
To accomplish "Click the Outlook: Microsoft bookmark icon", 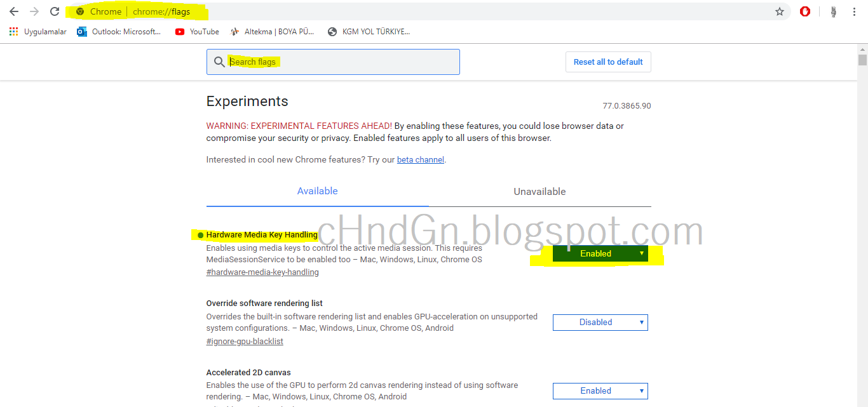I will point(81,31).
